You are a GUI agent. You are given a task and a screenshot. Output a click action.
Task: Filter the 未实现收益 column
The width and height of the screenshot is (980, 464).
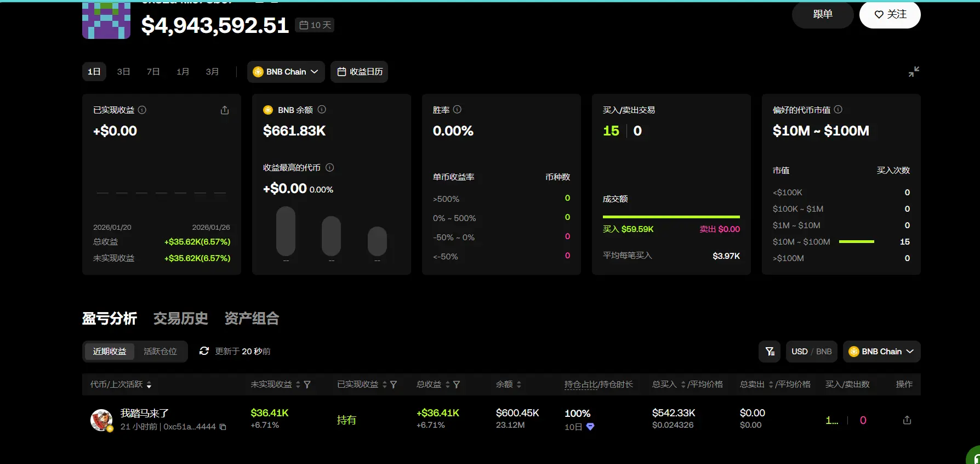coord(307,385)
